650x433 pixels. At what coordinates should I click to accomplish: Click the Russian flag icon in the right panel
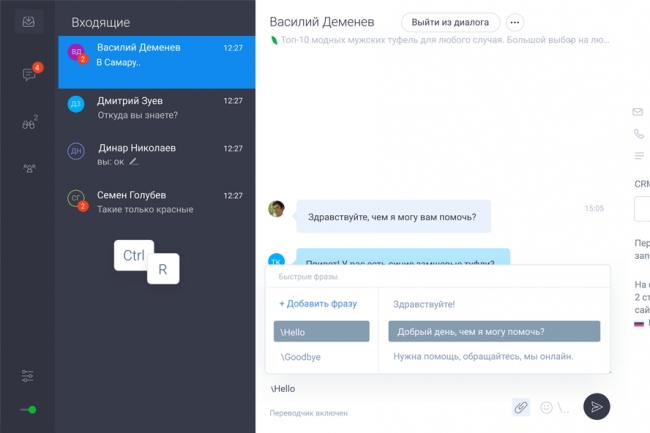pos(639,324)
